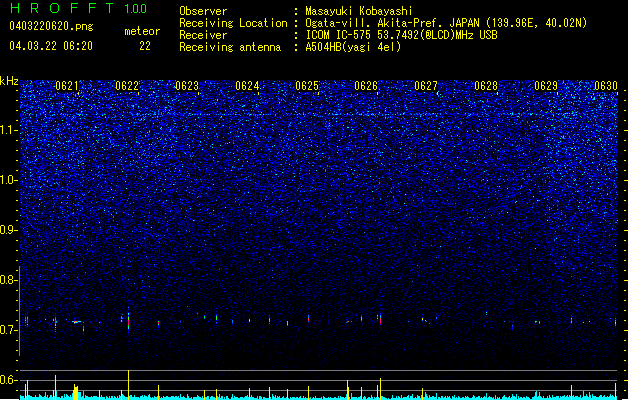Click the 1.1 kHz axis label
Screen dimensions: 629x400
[9, 131]
